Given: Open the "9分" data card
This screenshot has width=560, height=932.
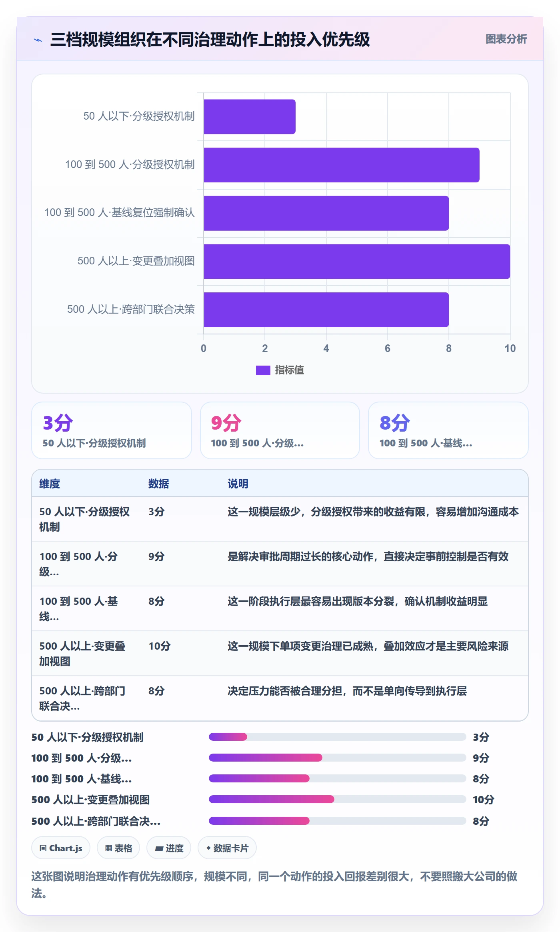Looking at the screenshot, I should click(280, 430).
